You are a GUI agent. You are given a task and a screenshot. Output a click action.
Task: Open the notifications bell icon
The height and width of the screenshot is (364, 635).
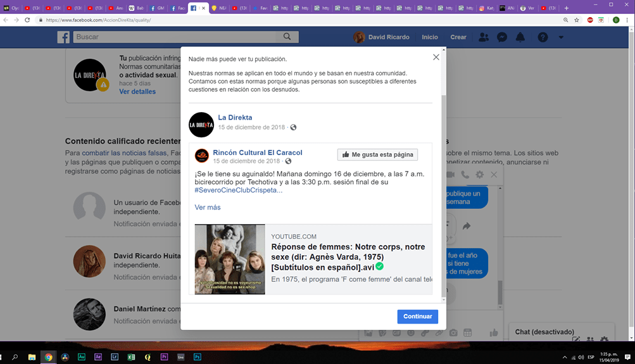click(x=520, y=37)
